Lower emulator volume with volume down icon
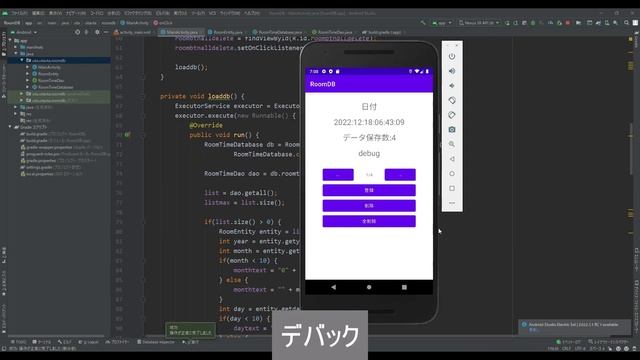The height and width of the screenshot is (360, 640). pyautogui.click(x=452, y=86)
